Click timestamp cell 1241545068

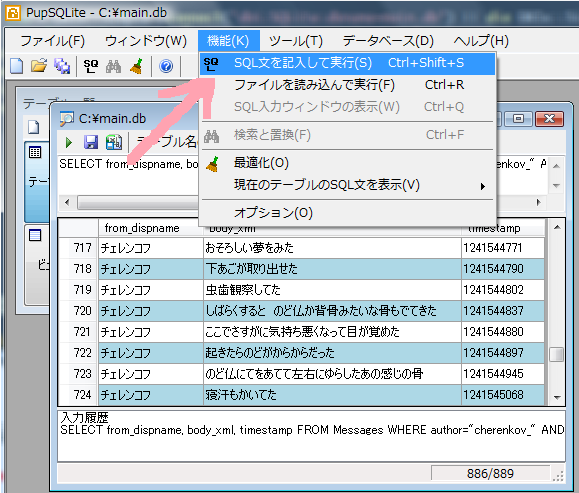pyautogui.click(x=503, y=395)
